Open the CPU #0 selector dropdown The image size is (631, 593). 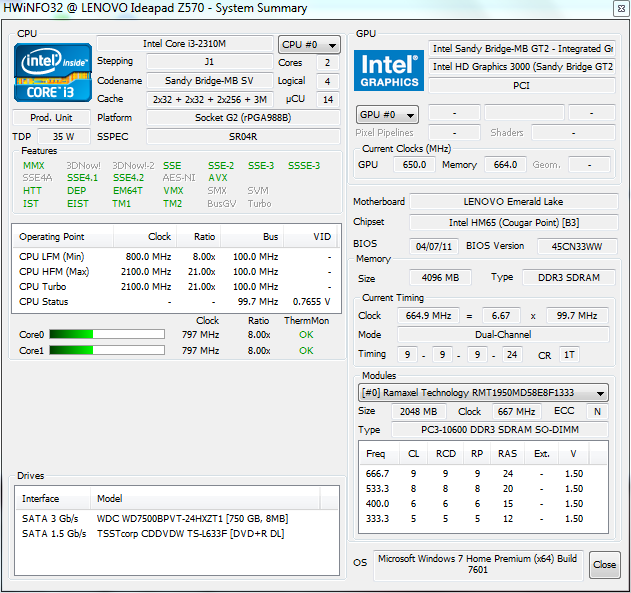pos(309,45)
